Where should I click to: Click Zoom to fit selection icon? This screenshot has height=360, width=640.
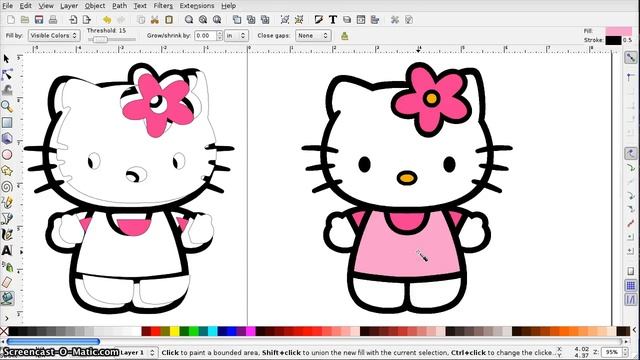pos(189,20)
